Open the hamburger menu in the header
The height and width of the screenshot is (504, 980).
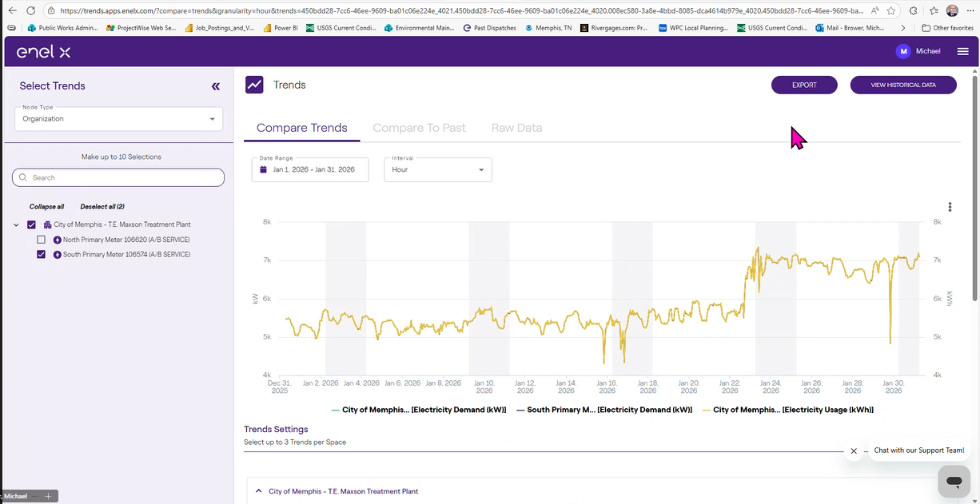pos(962,51)
